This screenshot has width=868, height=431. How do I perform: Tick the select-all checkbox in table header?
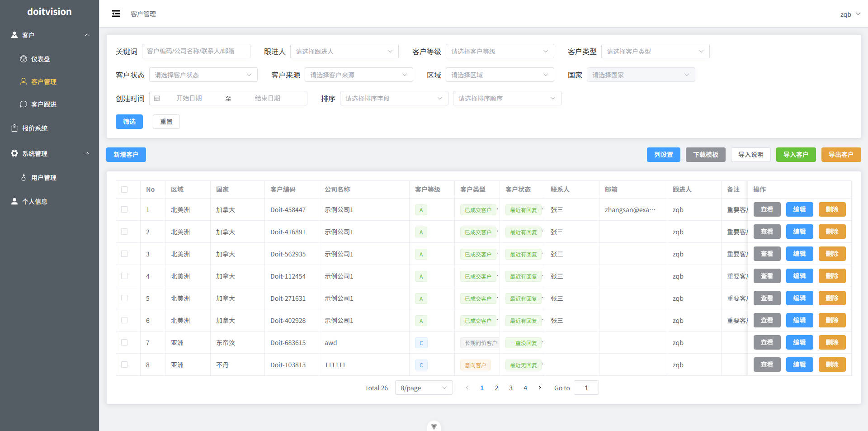pos(124,189)
